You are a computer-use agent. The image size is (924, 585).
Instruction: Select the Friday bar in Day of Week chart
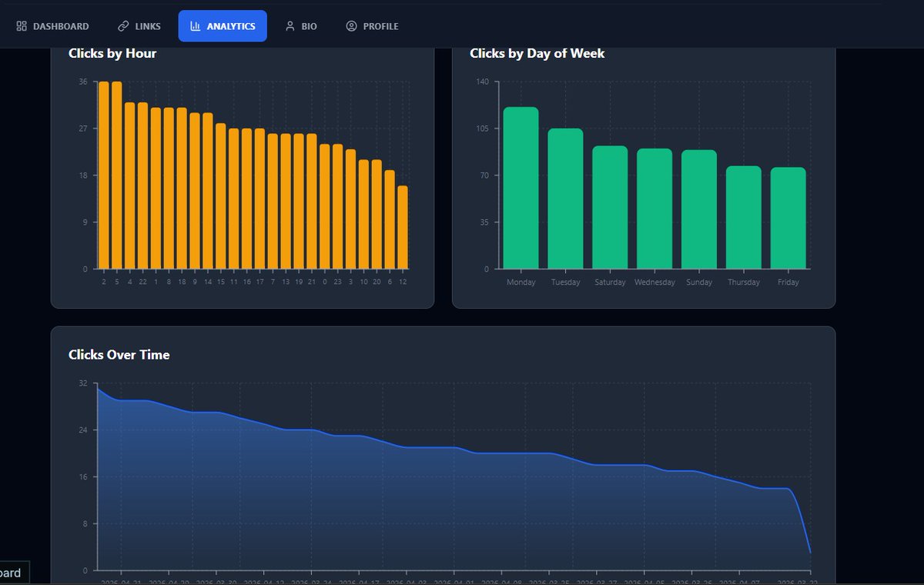click(x=788, y=218)
